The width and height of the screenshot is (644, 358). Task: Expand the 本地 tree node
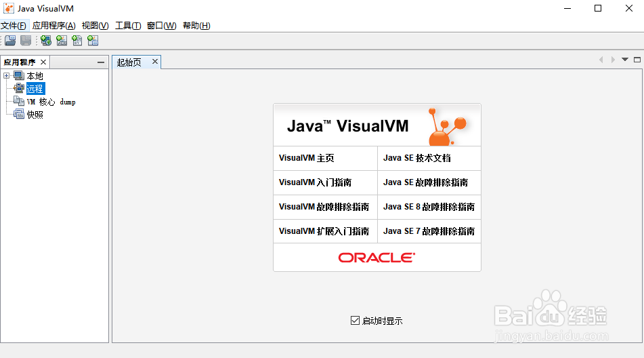(x=6, y=76)
